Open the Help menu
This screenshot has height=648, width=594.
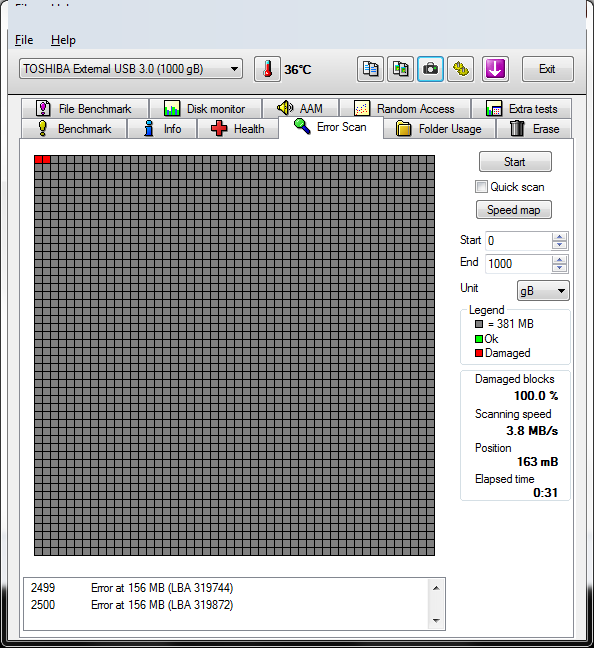(63, 40)
